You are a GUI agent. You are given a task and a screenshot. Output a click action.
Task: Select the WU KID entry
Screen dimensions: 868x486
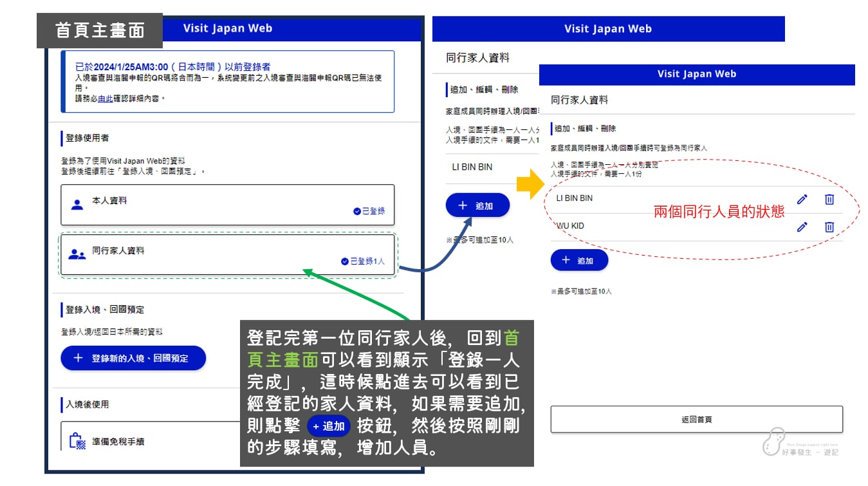click(696, 227)
